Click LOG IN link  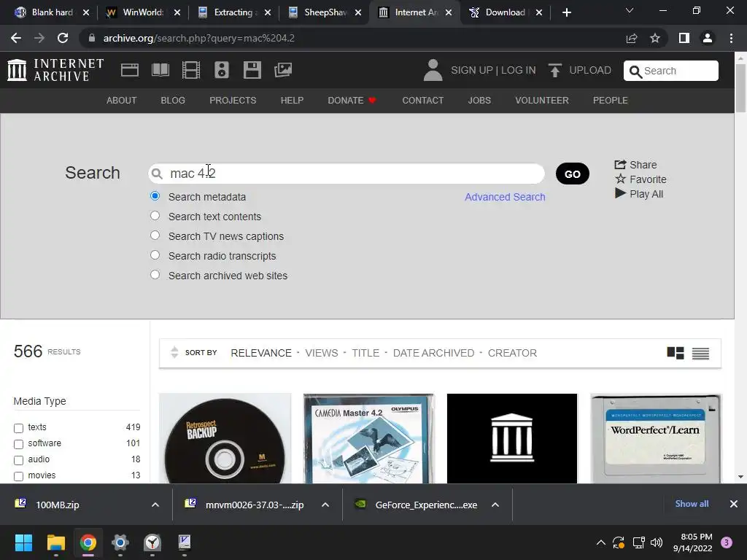pos(519,70)
